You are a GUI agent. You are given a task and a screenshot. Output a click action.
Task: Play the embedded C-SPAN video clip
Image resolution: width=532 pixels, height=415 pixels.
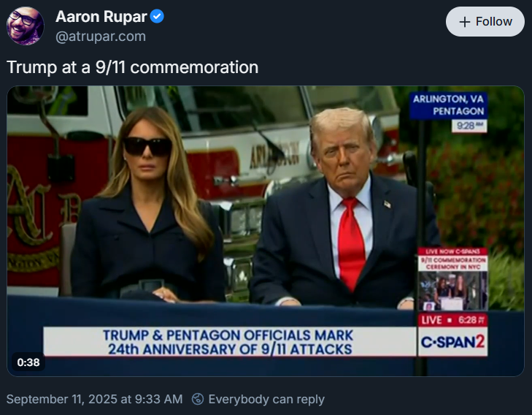pyautogui.click(x=266, y=231)
